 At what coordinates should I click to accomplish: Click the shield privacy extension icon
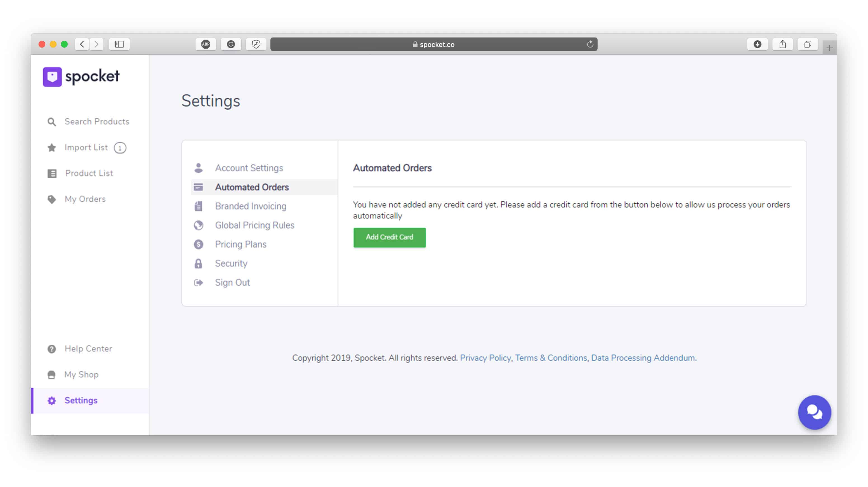256,44
